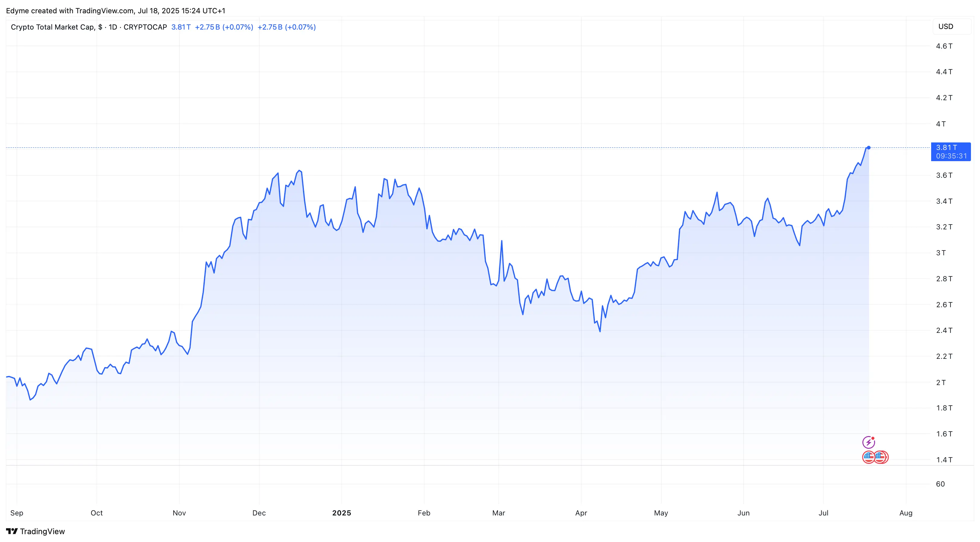The image size is (980, 542).
Task: Click the TradingView logo at bottom left
Action: tap(35, 531)
